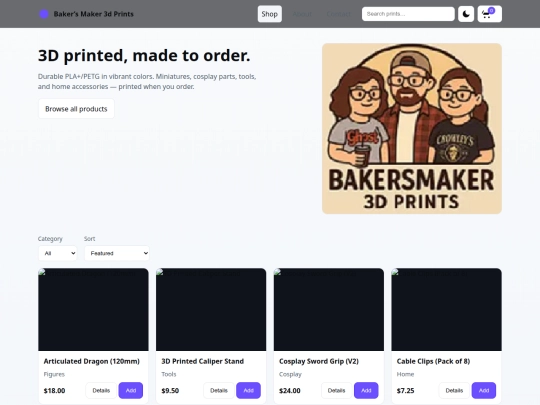View Details for Cosplay Sword Grip
Viewport: 540px width, 405px height.
click(336, 391)
